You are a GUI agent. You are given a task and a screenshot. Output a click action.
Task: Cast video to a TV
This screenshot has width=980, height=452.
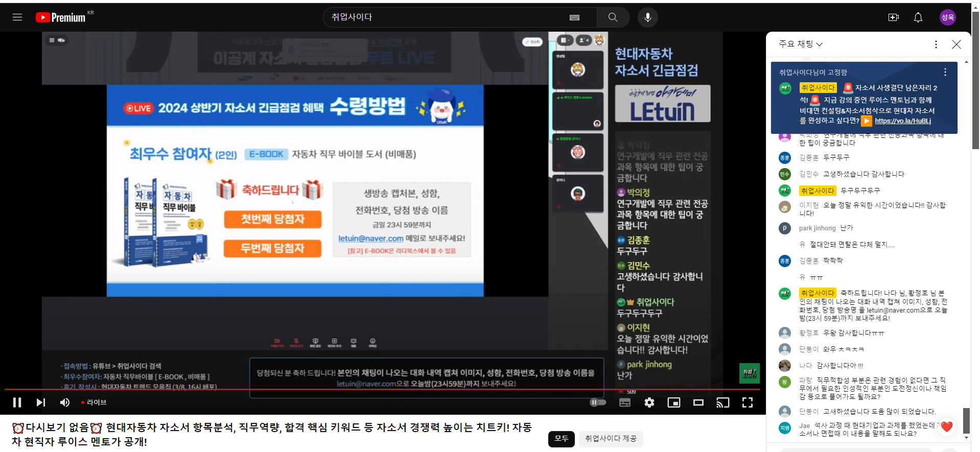pos(723,402)
